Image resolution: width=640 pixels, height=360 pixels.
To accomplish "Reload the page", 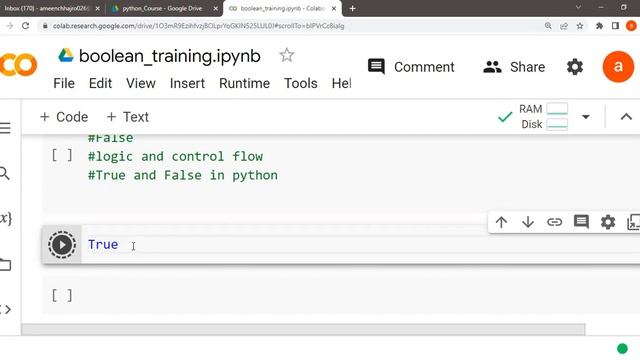I will pos(25,26).
